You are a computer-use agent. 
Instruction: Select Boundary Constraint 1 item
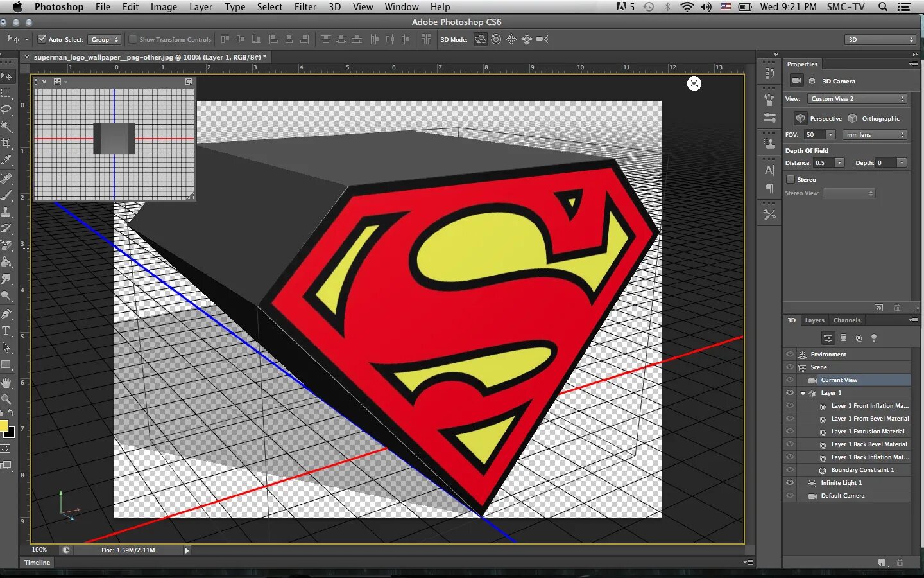(x=862, y=470)
